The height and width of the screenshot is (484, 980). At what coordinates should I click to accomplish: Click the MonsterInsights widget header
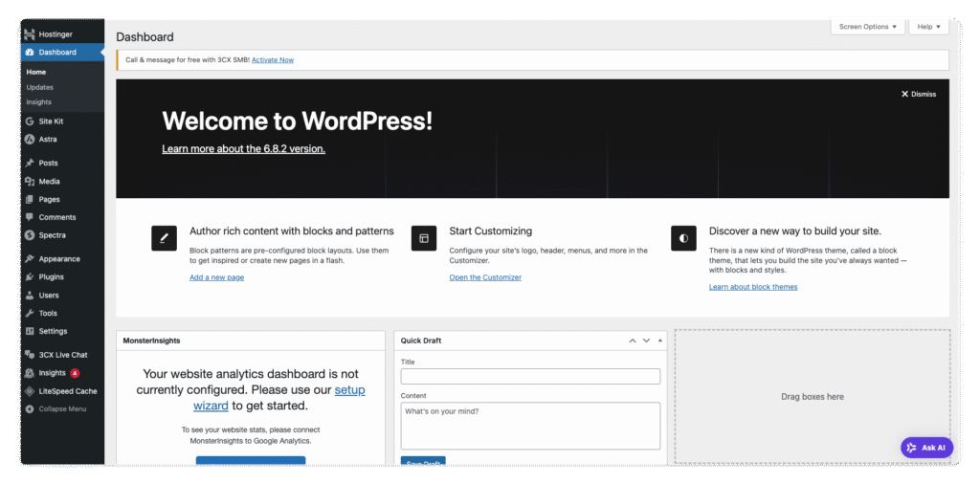click(251, 341)
